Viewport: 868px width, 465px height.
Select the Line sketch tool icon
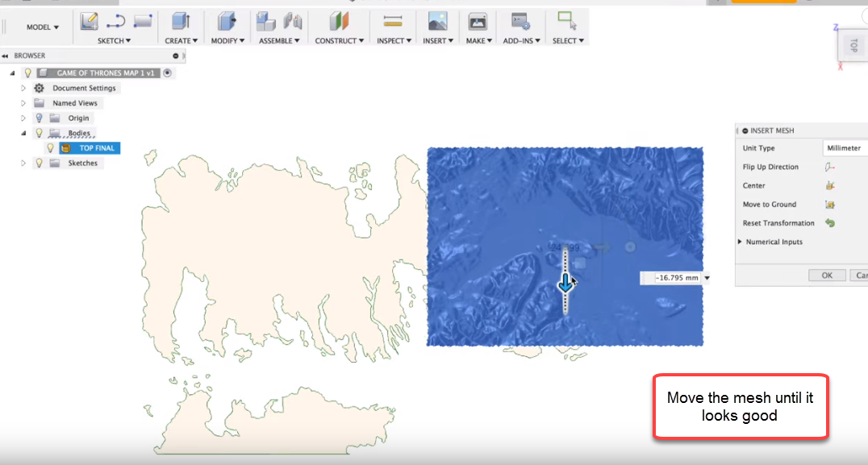click(115, 22)
